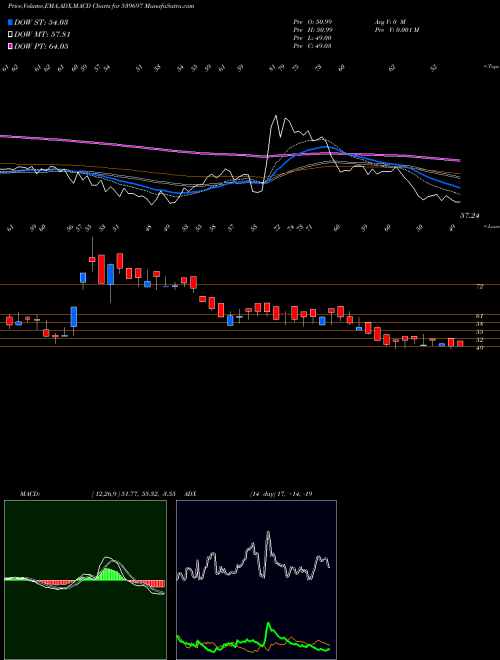
Task: Click the tallest white peak in EMA chart
Action: [x=275, y=116]
